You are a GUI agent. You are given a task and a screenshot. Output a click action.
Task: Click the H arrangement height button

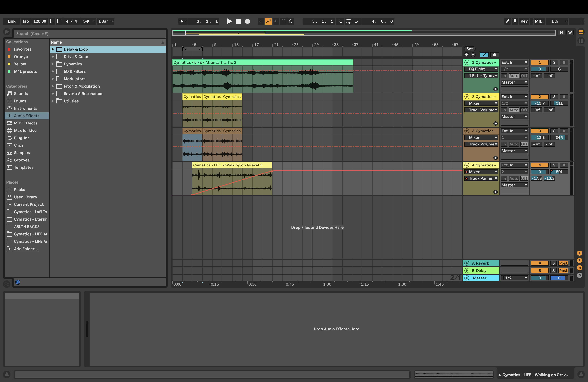coord(561,33)
